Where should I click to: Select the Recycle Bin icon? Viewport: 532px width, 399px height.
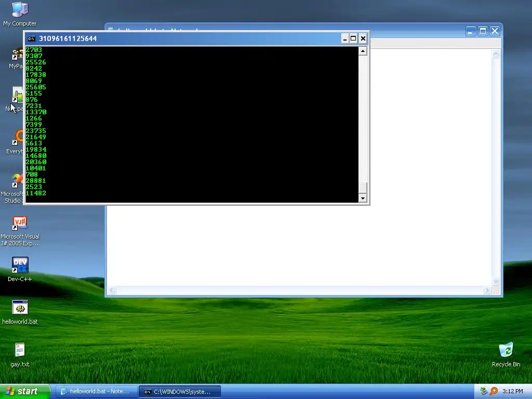click(506, 355)
